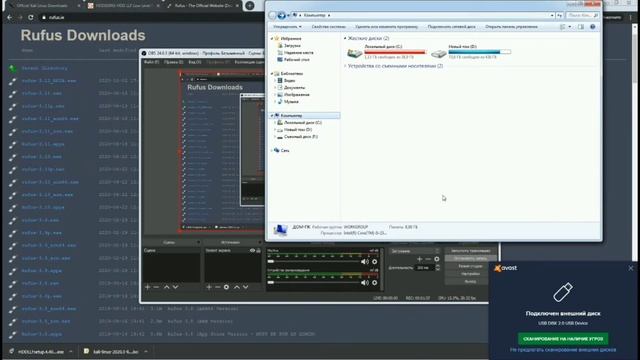Reload the Rufus page in Chrome
The image size is (640, 360).
coord(31,18)
